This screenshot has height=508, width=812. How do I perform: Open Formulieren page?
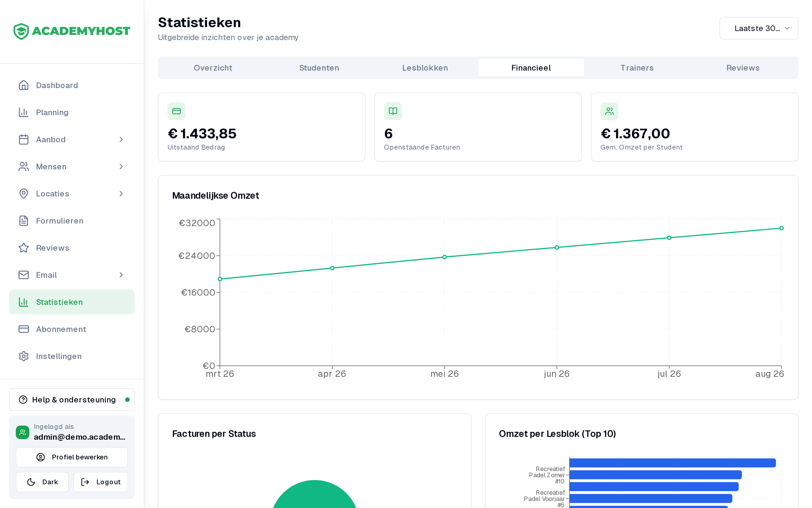(72, 221)
